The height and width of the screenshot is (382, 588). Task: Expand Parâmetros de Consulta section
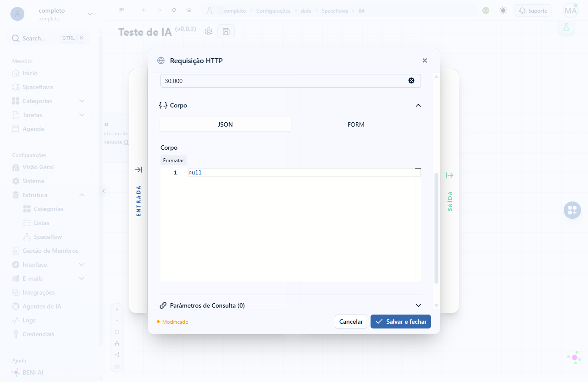(x=418, y=305)
